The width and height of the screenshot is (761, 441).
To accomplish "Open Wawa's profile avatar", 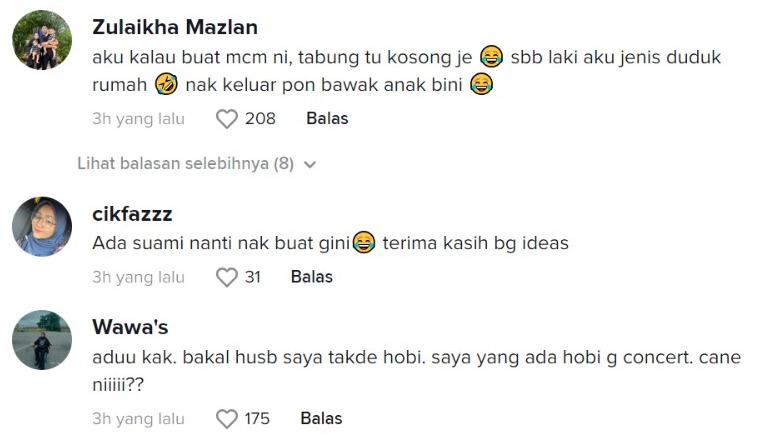I will (42, 340).
